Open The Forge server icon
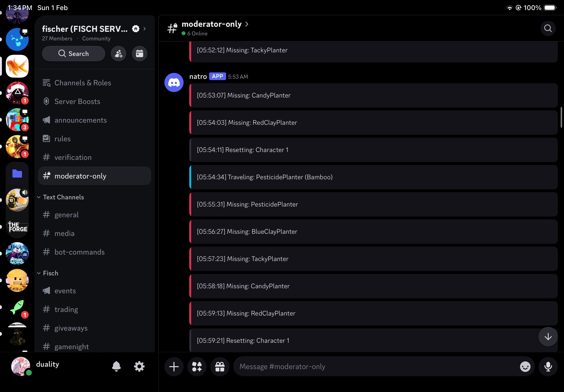564x392 pixels. tap(17, 227)
